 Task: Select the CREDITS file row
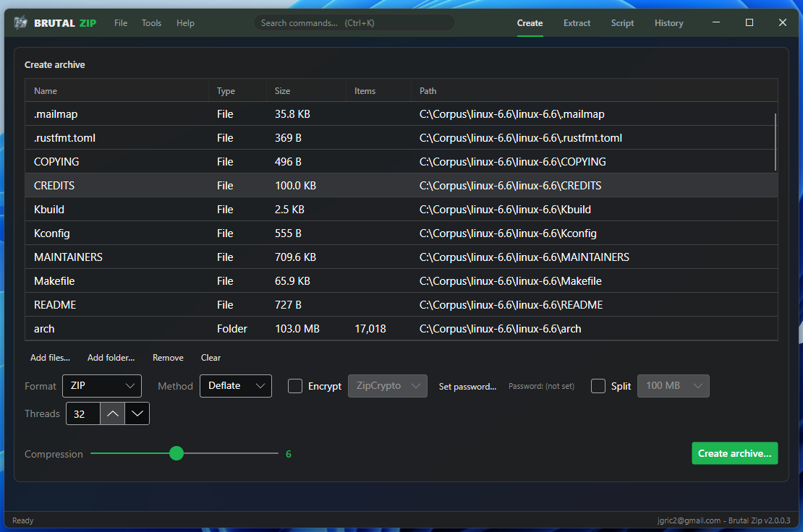pyautogui.click(x=401, y=185)
